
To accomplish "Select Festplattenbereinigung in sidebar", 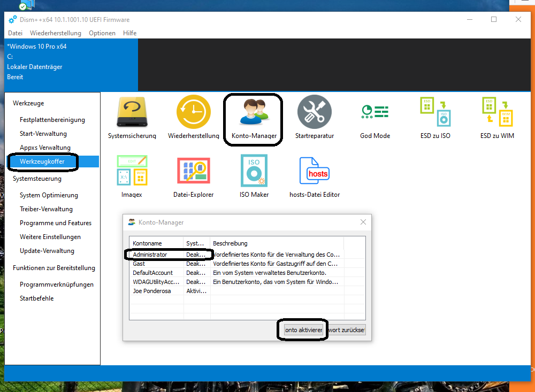I will 52,120.
